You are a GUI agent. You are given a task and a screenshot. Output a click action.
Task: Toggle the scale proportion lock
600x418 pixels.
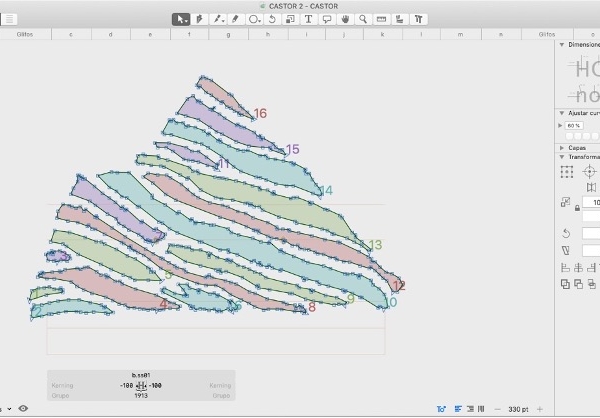click(x=577, y=207)
